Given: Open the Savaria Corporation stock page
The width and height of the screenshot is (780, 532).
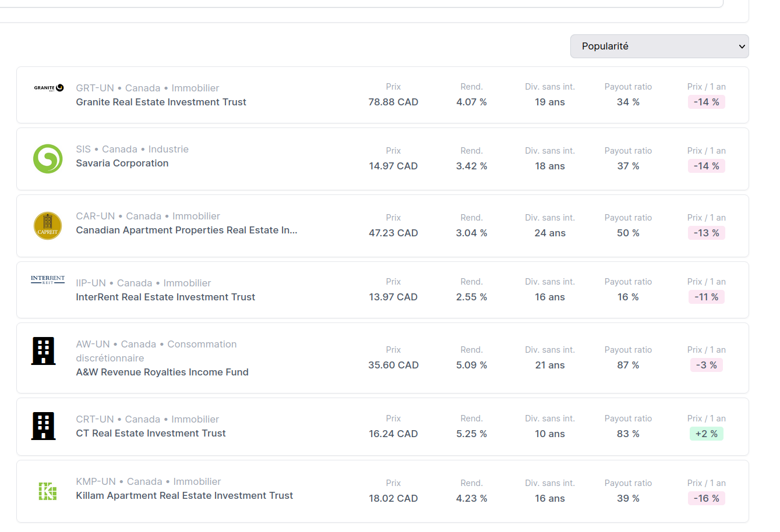Looking at the screenshot, I should pos(122,163).
